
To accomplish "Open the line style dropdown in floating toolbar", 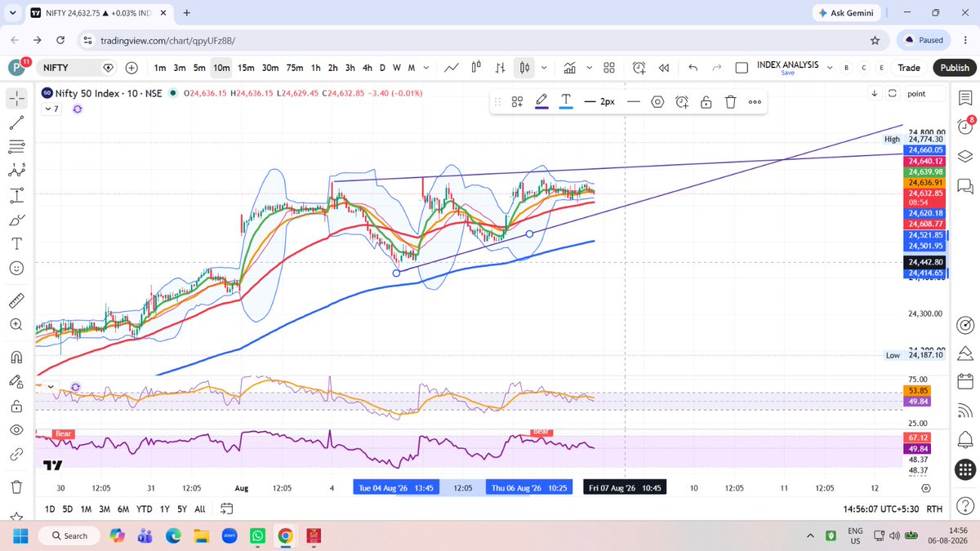I will coord(633,102).
